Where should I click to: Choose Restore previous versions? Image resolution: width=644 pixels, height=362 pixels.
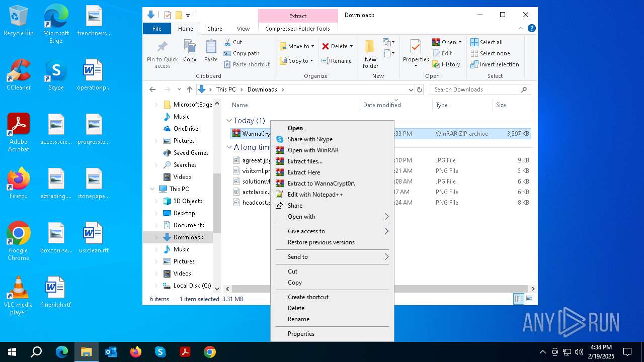(332, 242)
